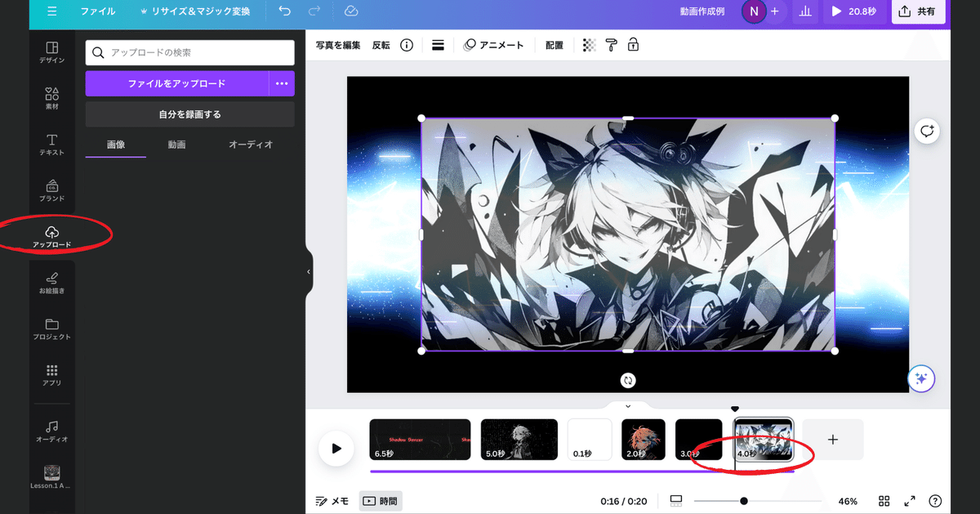Open the 46% zoom level menu
The width and height of the screenshot is (980, 514).
(848, 501)
